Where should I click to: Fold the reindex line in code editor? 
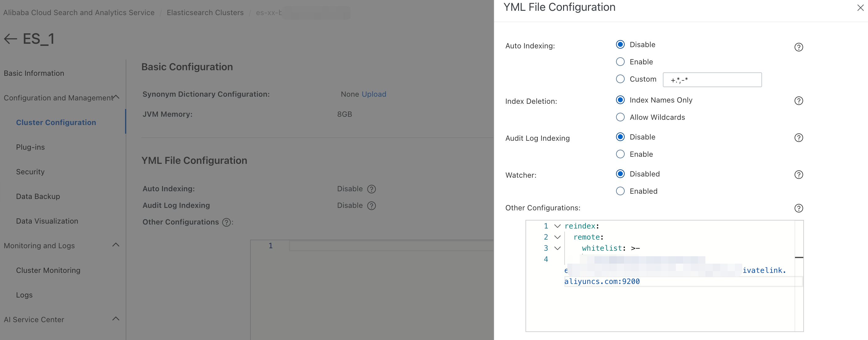[557, 226]
